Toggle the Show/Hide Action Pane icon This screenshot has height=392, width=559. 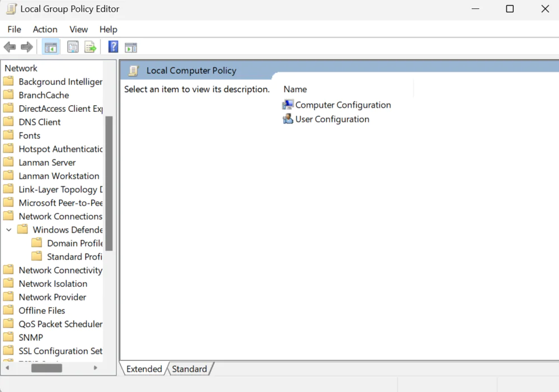pyautogui.click(x=131, y=48)
